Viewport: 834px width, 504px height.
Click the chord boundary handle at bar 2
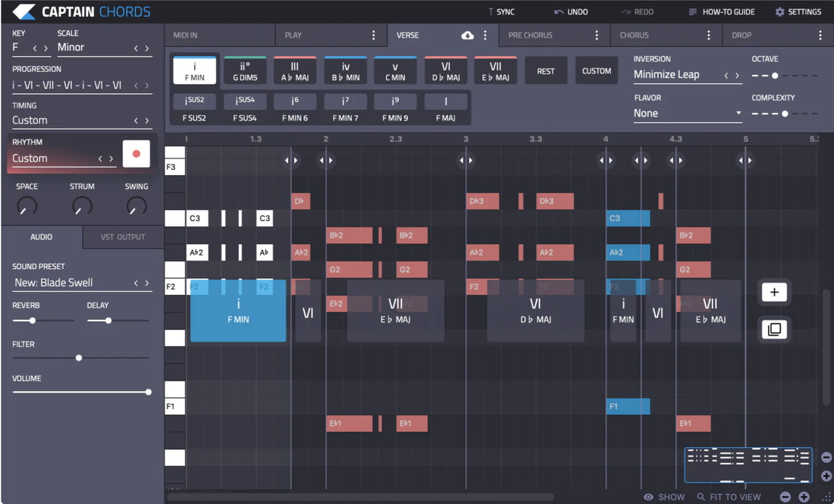[x=326, y=160]
